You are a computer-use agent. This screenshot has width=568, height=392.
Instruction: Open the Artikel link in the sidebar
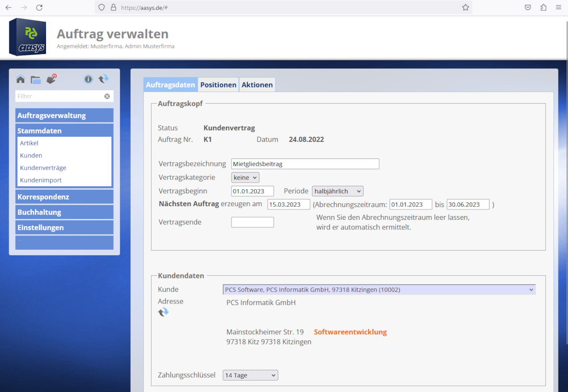coord(29,143)
